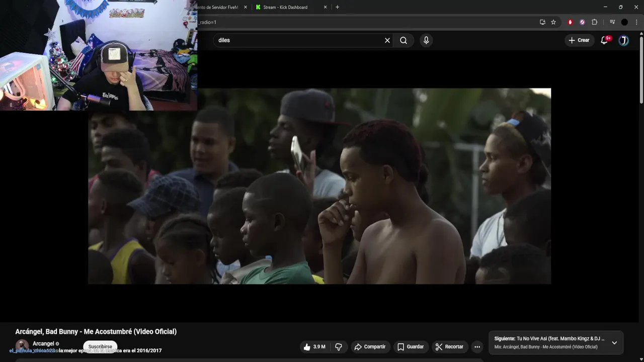Share the video via Compartir
This screenshot has height=362, width=644.
click(x=370, y=347)
